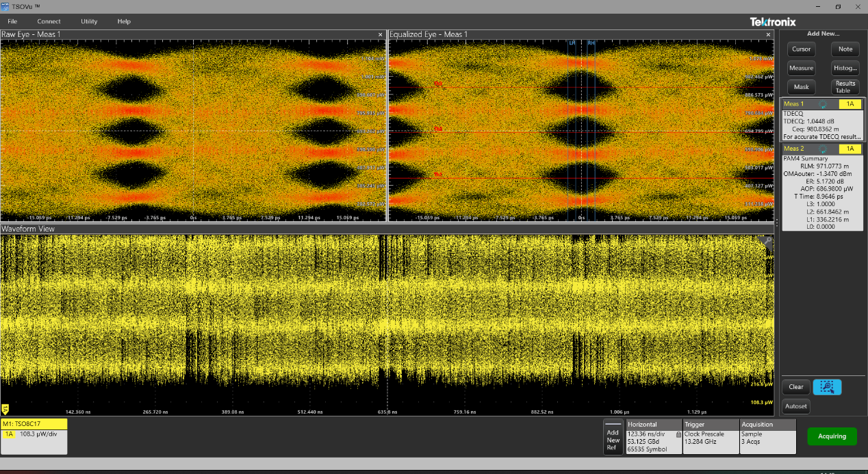Open the Acquisition settings badge

coord(767,436)
